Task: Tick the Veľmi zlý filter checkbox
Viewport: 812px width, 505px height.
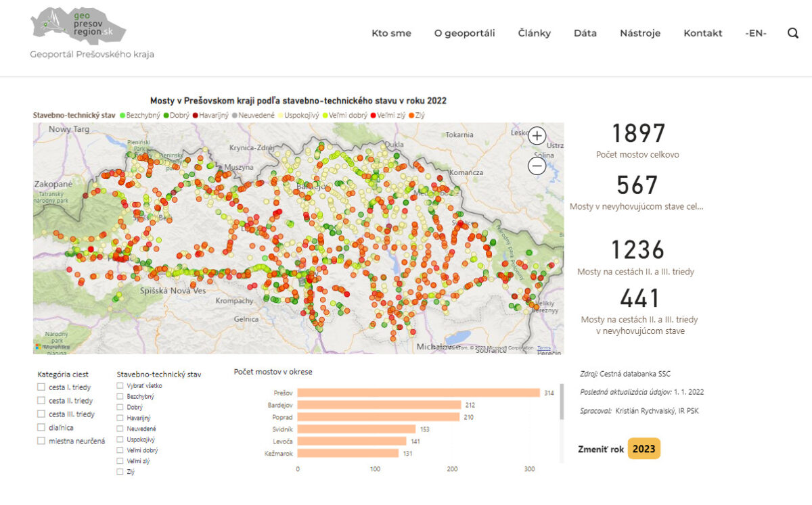Action: coord(120,461)
